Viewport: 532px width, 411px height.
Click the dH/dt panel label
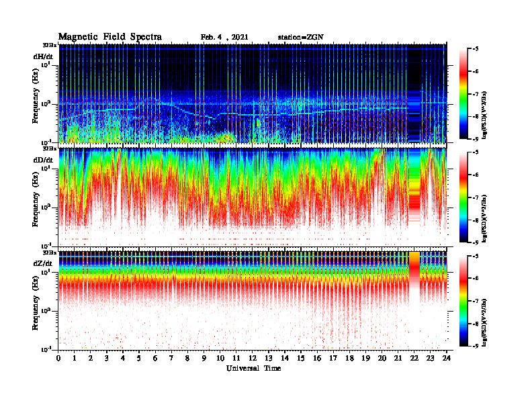coord(43,56)
